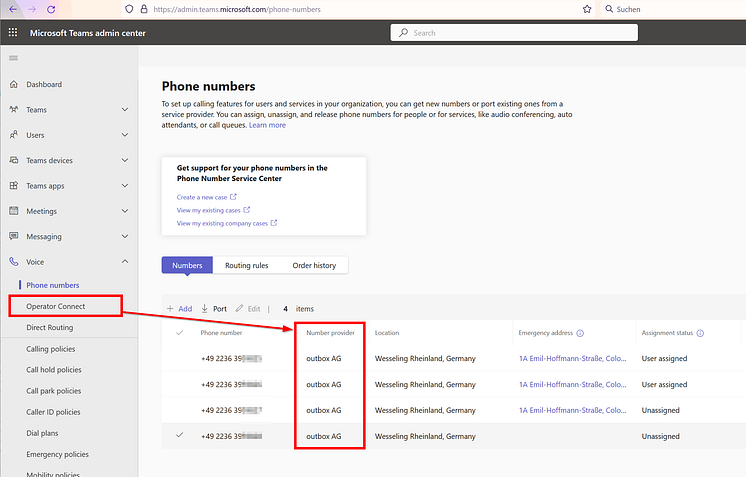Click the magnifier icon in admin search
This screenshot has width=746, height=477.
coord(403,32)
